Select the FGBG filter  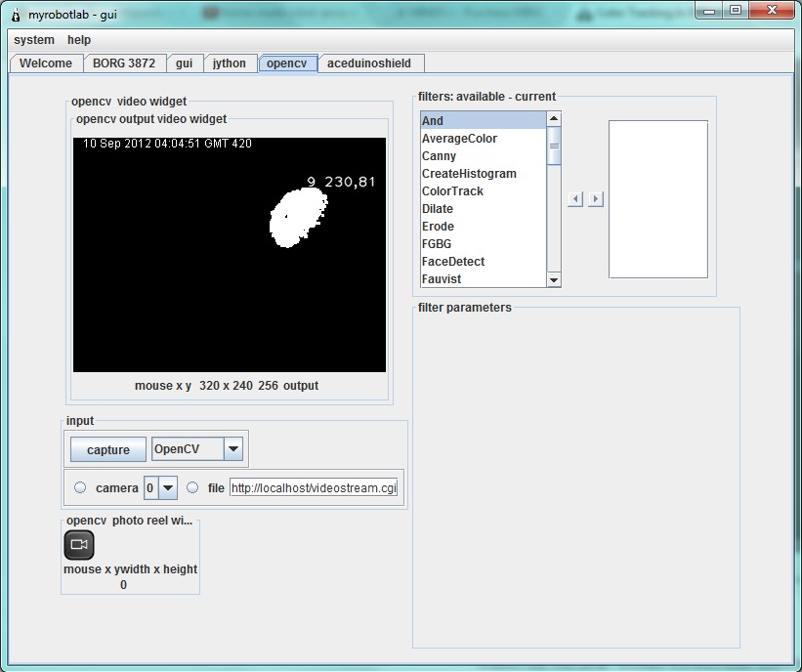click(484, 244)
